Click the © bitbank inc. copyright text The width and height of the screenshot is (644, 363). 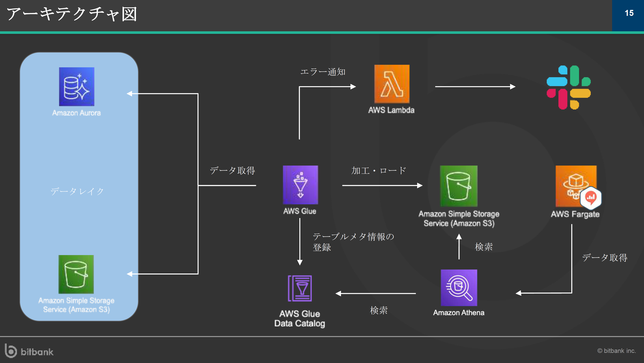616,351
